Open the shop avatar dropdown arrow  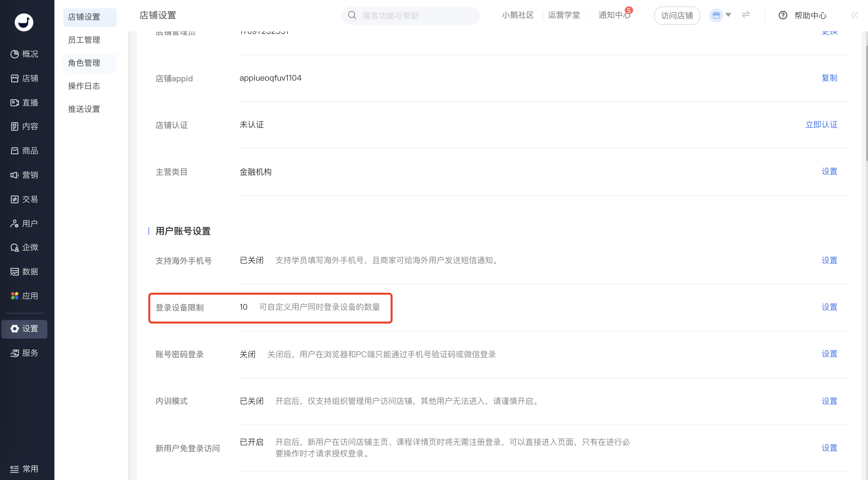pyautogui.click(x=728, y=15)
